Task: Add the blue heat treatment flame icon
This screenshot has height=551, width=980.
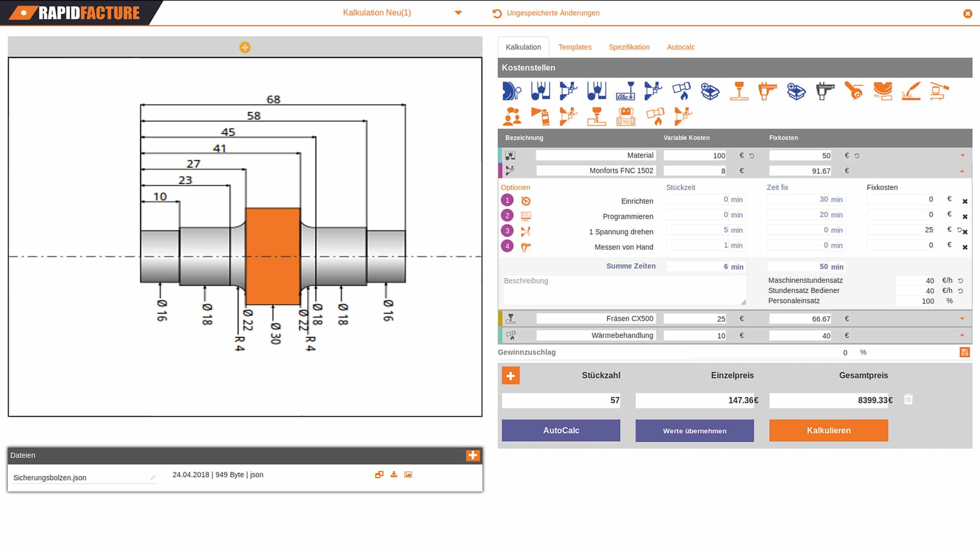Action: coord(682,91)
